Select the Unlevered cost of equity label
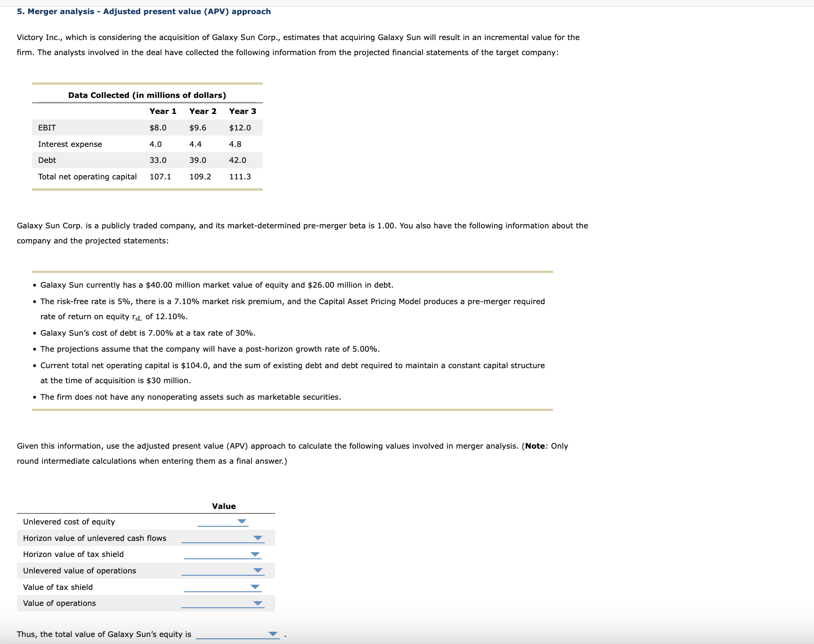The width and height of the screenshot is (814, 644). tap(68, 522)
